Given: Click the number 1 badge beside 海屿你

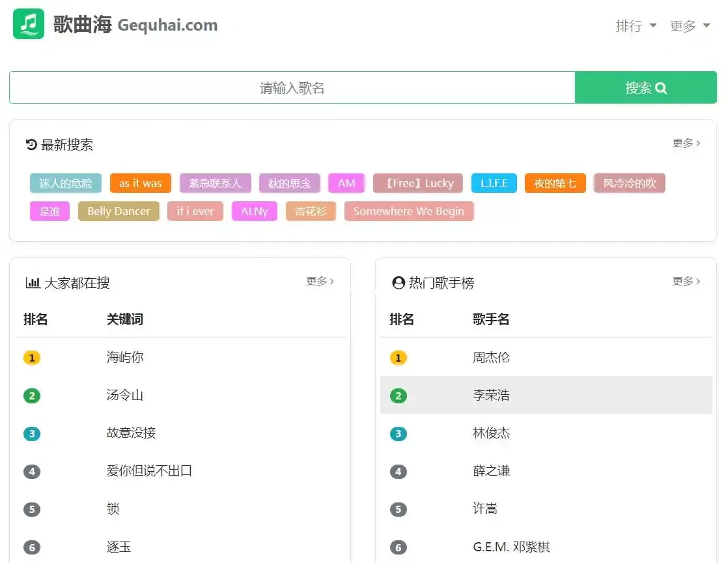Looking at the screenshot, I should (x=31, y=358).
